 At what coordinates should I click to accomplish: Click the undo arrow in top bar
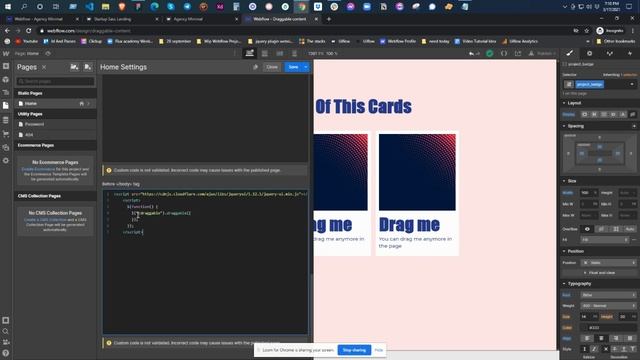[x=471, y=53]
